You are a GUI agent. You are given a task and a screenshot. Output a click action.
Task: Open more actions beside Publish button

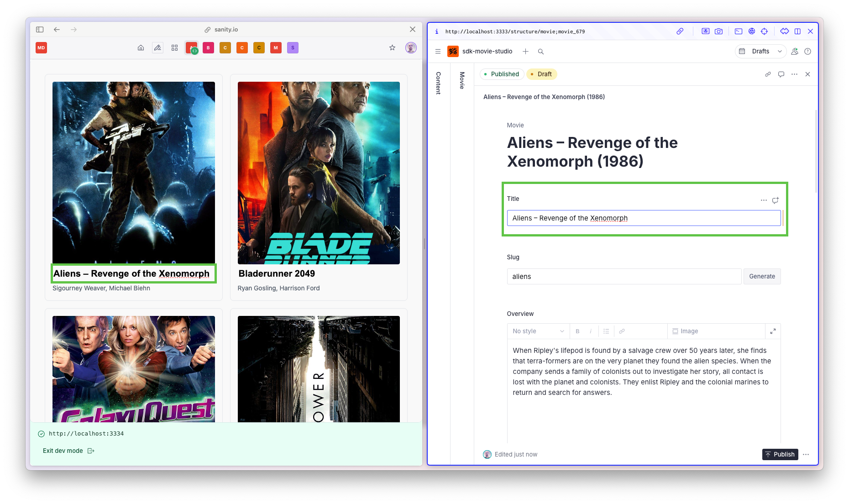click(x=806, y=454)
